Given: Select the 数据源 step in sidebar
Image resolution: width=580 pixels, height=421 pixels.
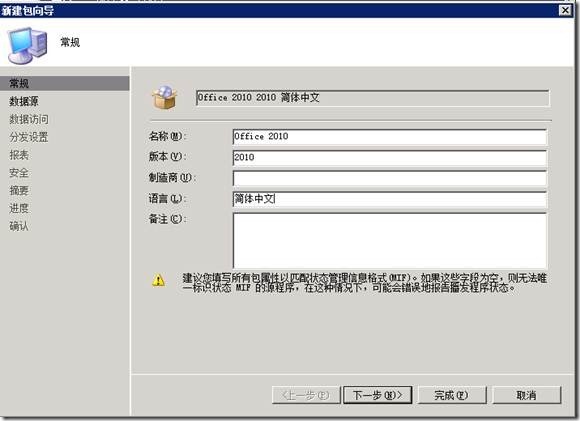Looking at the screenshot, I should point(24,101).
